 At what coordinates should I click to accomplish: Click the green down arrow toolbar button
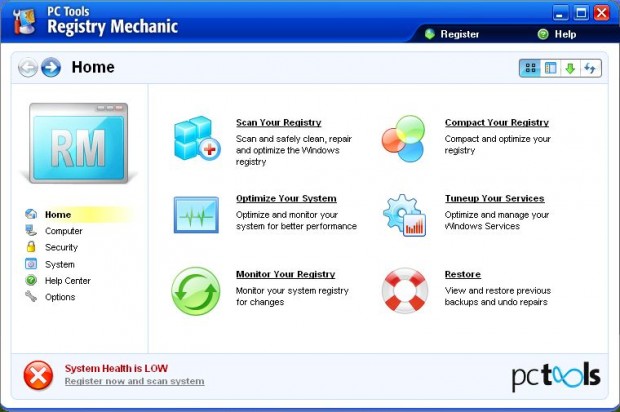[x=570, y=68]
